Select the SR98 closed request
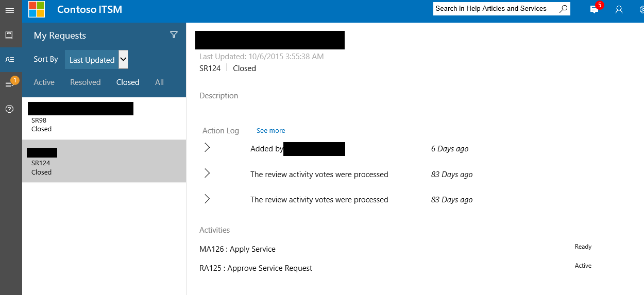 click(x=104, y=118)
